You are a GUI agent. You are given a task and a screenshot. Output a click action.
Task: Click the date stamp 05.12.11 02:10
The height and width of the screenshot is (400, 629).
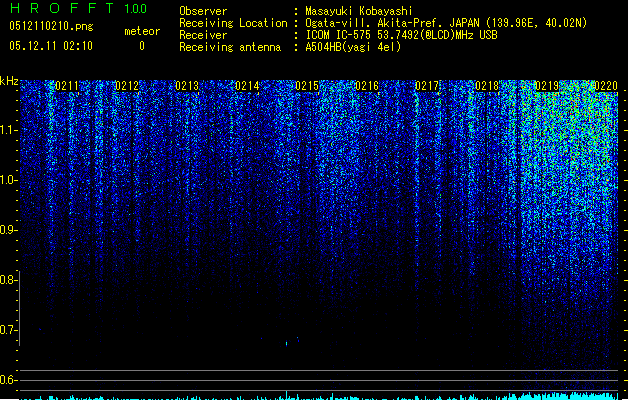tap(51, 46)
